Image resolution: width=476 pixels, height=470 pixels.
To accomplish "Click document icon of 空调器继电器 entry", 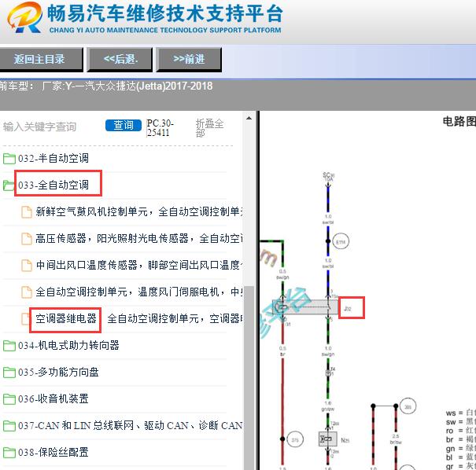I will (25, 318).
